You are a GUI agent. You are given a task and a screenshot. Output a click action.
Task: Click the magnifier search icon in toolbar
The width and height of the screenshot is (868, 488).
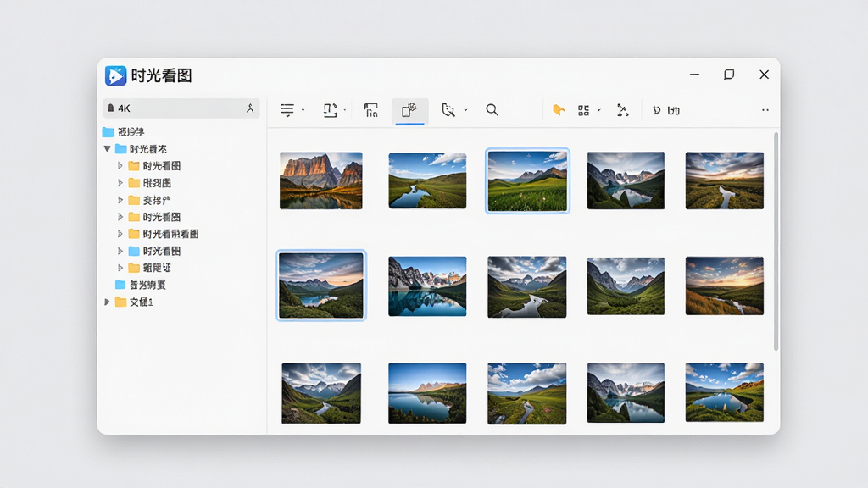pos(492,110)
